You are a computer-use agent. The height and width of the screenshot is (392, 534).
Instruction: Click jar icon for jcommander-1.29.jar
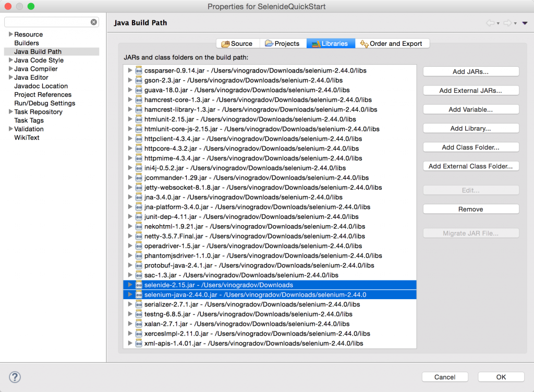(x=139, y=178)
